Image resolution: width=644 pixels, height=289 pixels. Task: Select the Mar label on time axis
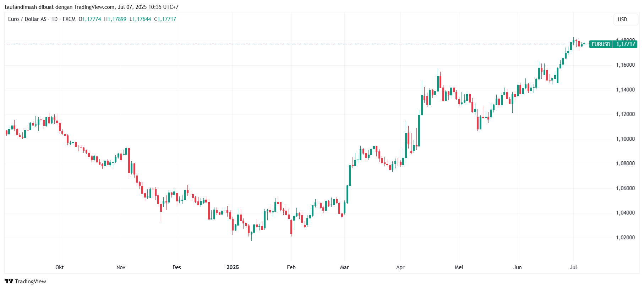[x=344, y=267]
